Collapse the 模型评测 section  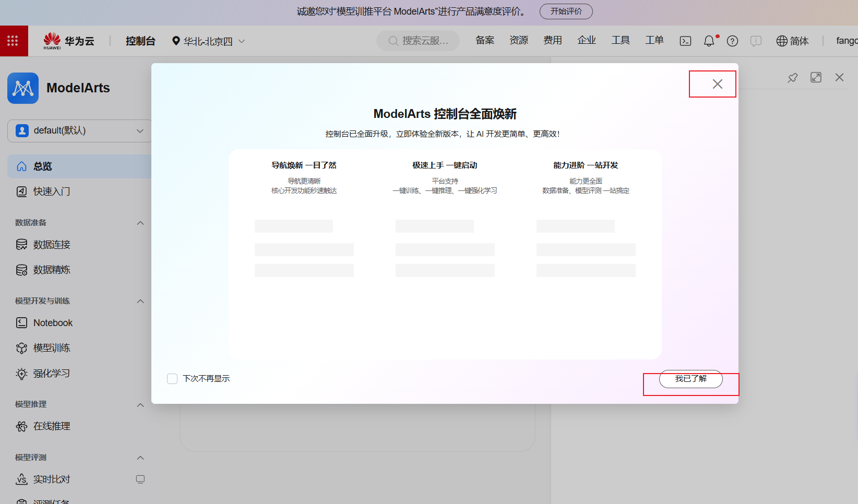coord(140,458)
